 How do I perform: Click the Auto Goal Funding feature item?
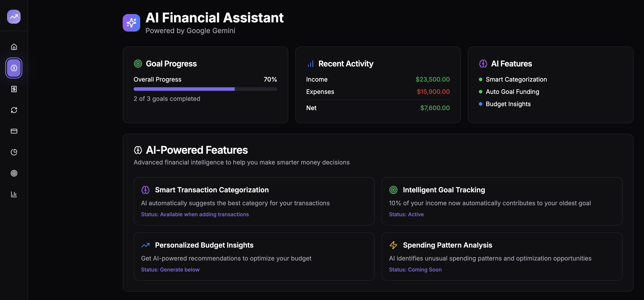click(x=512, y=92)
